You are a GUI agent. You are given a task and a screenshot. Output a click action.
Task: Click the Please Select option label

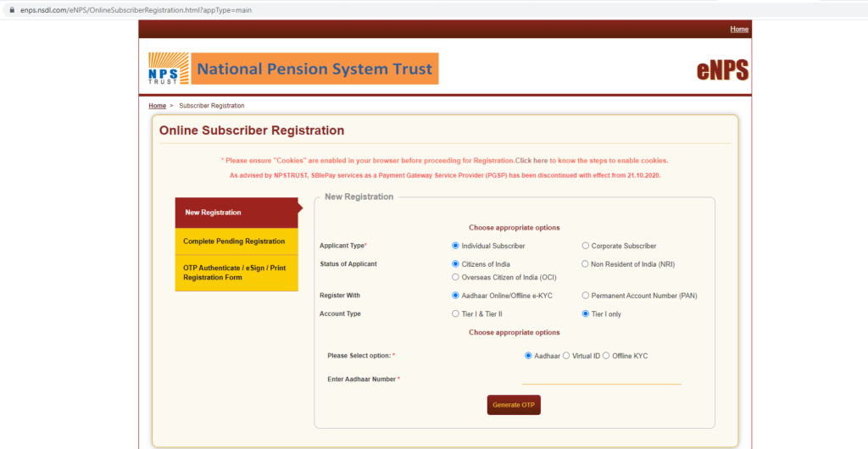tap(361, 356)
